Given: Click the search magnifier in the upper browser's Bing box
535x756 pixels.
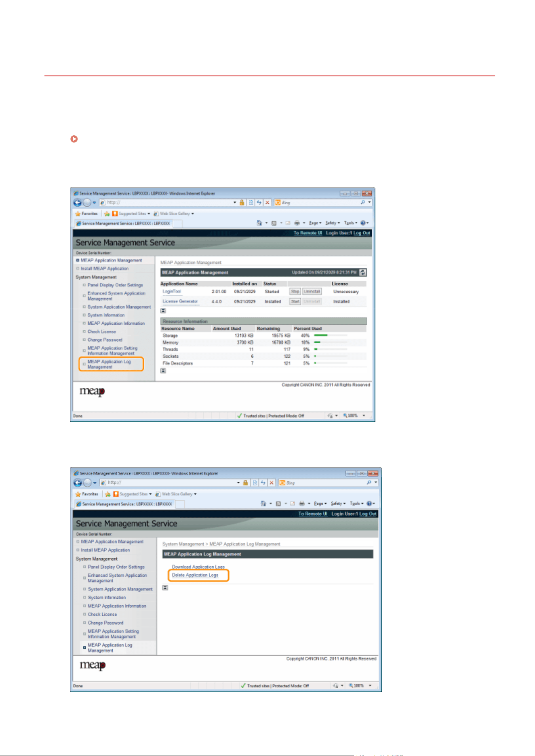Looking at the screenshot, I should 363,202.
